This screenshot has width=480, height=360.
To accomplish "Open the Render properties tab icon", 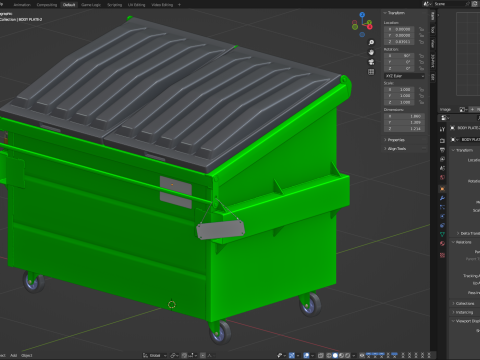I will point(442,141).
